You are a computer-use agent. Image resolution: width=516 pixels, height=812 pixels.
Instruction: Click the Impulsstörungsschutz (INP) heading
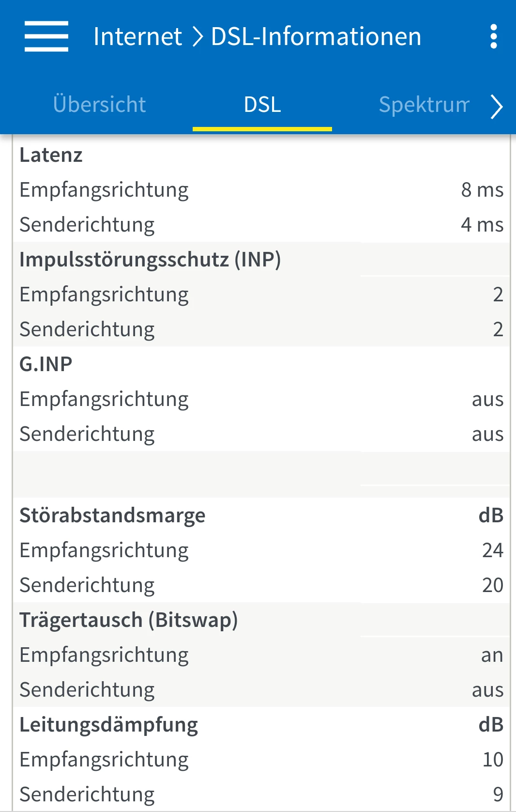click(x=150, y=260)
